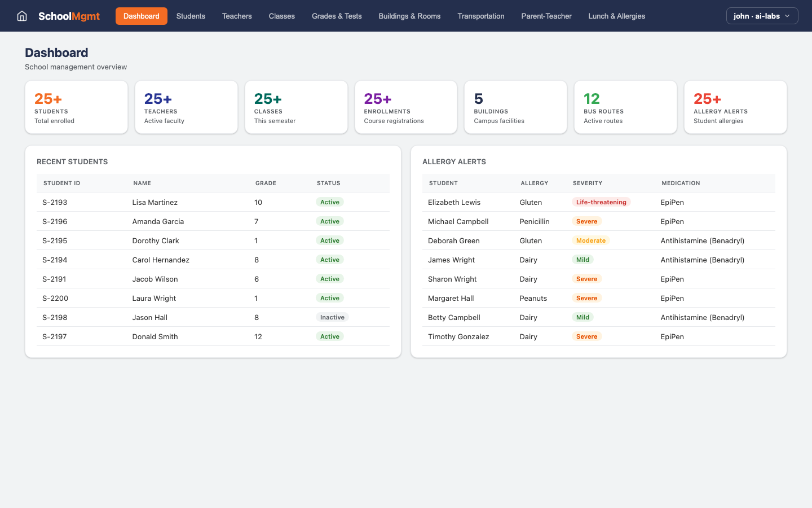Click the Life-threatening severity badge for Elizabeth Lewis
Screen dimensions: 812x508
(601, 202)
